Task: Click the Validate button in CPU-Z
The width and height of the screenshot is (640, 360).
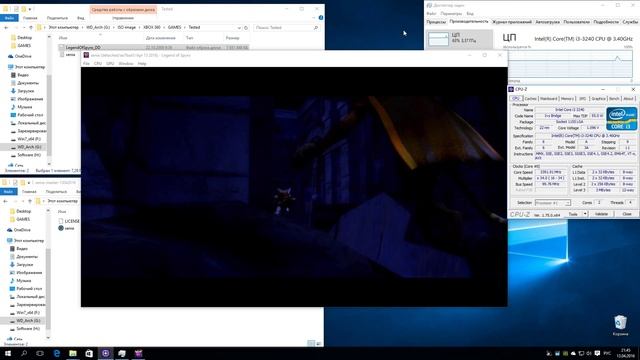Action: click(x=601, y=214)
